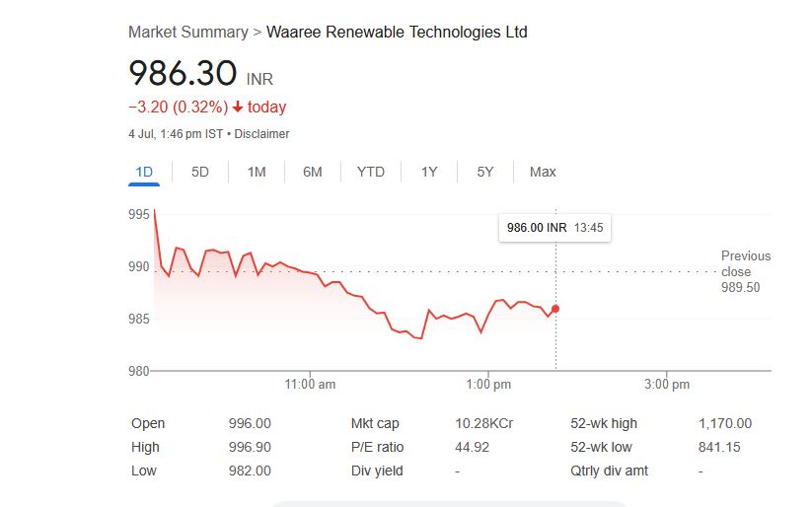Select the Max time range tab
Screen dimensions: 812x507
(543, 172)
